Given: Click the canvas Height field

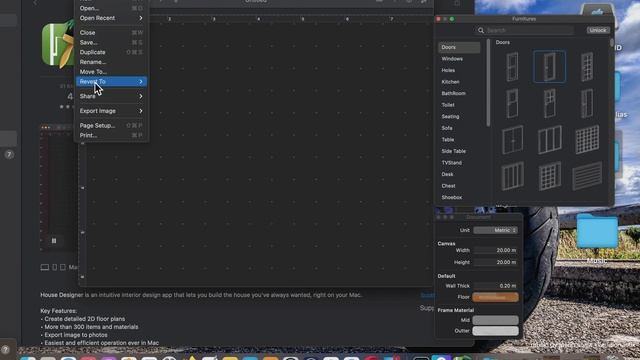Looking at the screenshot, I should pyautogui.click(x=496, y=262).
